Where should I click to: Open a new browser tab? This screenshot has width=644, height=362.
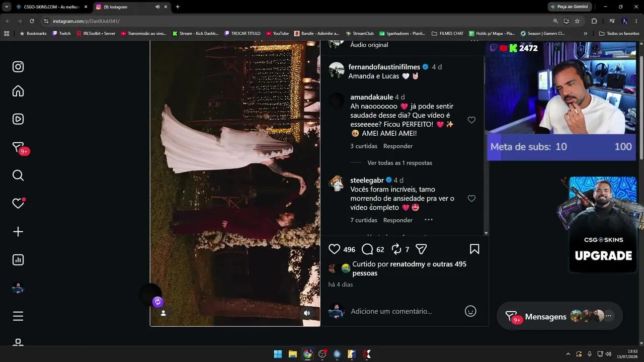pos(178,7)
